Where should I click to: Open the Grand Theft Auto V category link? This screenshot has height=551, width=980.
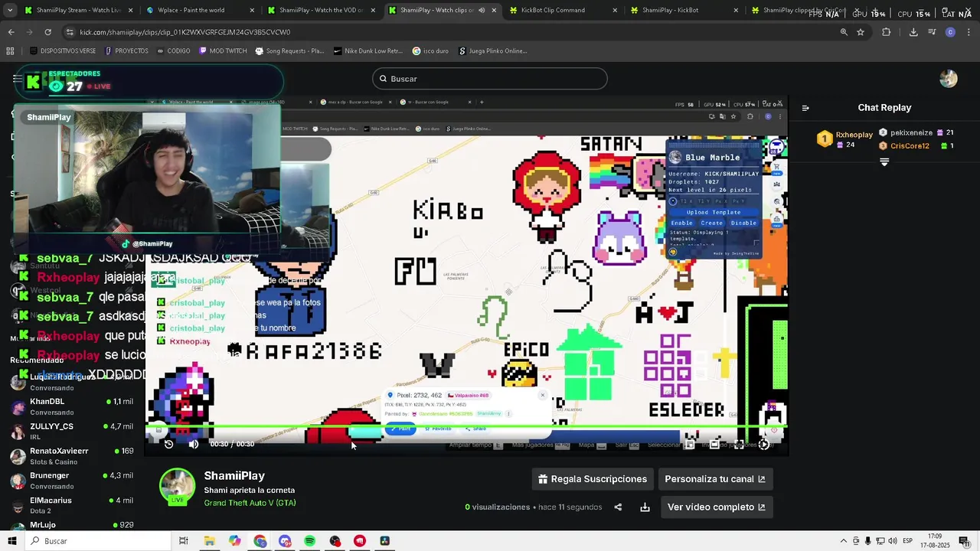tap(250, 503)
